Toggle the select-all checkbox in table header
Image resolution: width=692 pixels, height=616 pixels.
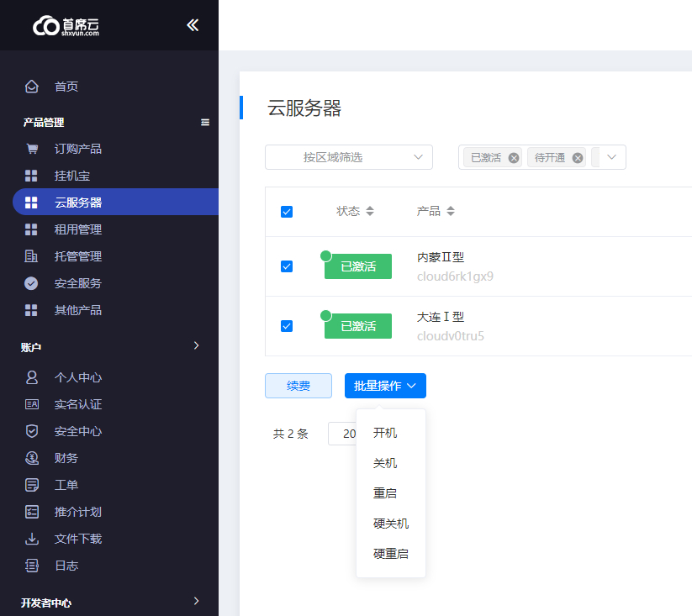click(287, 212)
